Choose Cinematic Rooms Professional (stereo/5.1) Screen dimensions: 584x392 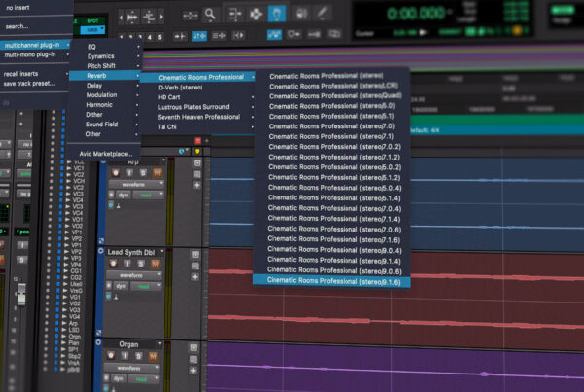[332, 116]
